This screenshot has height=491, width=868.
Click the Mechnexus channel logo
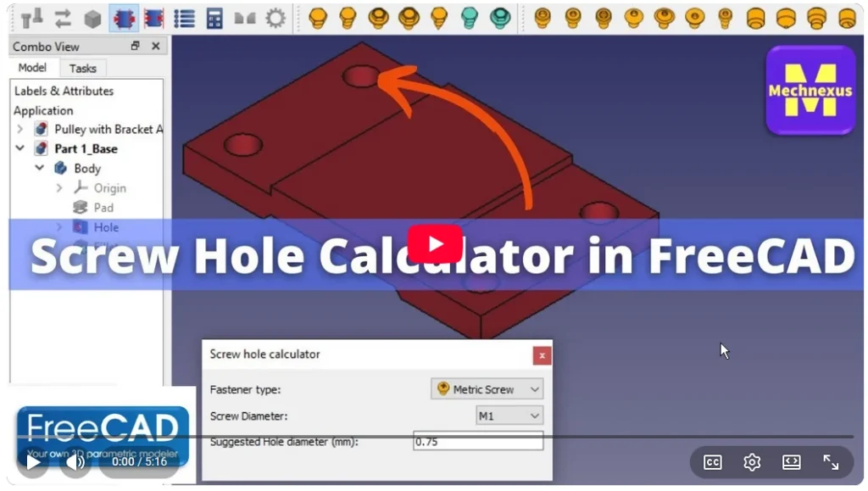click(x=810, y=90)
